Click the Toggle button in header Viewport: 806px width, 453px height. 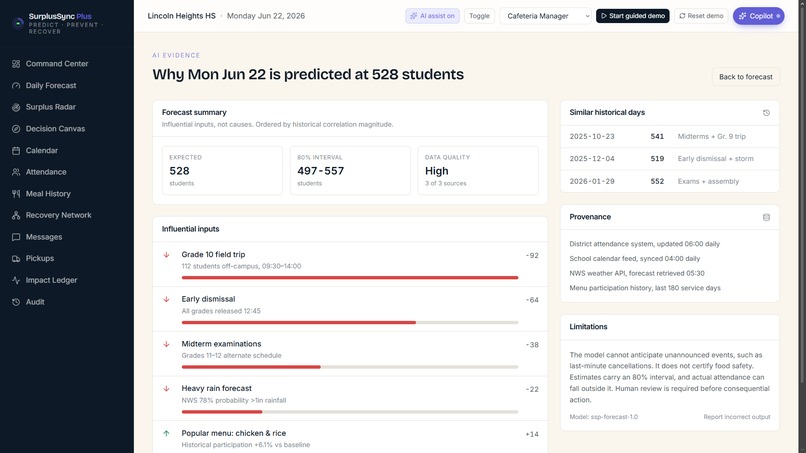479,16
